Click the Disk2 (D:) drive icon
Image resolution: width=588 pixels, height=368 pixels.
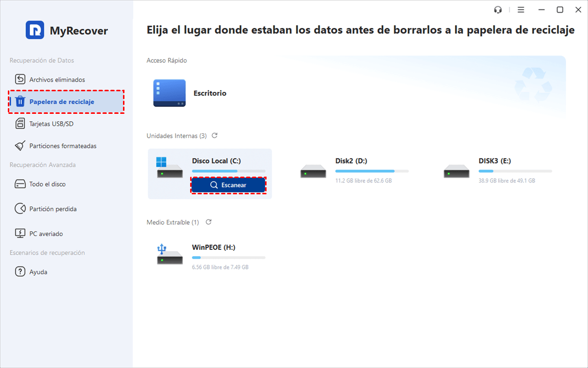[313, 171]
